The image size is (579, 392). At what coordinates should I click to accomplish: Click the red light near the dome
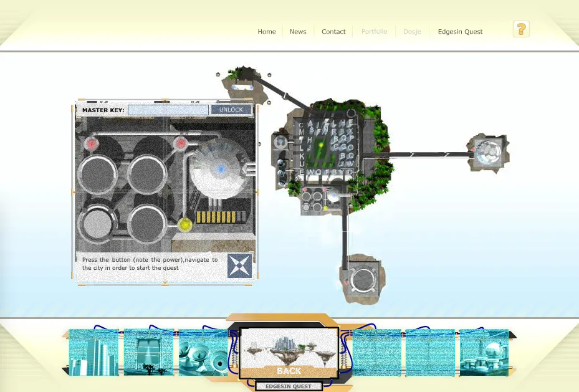(181, 143)
